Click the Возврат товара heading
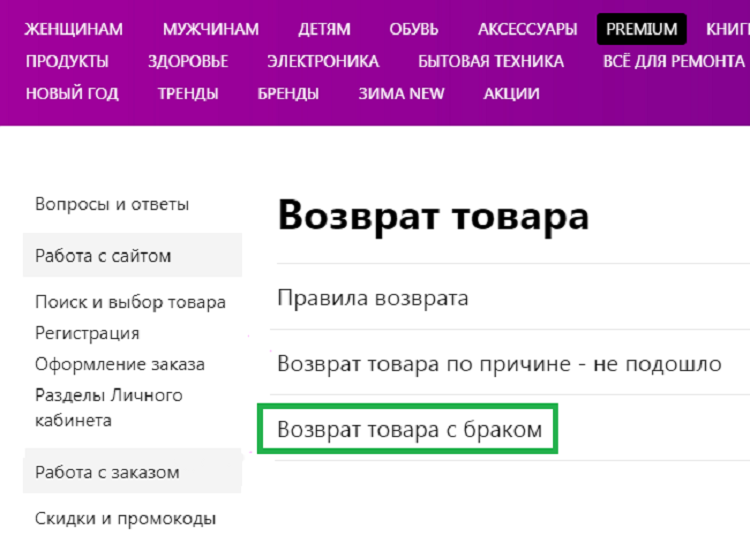750x536 pixels. point(433,216)
